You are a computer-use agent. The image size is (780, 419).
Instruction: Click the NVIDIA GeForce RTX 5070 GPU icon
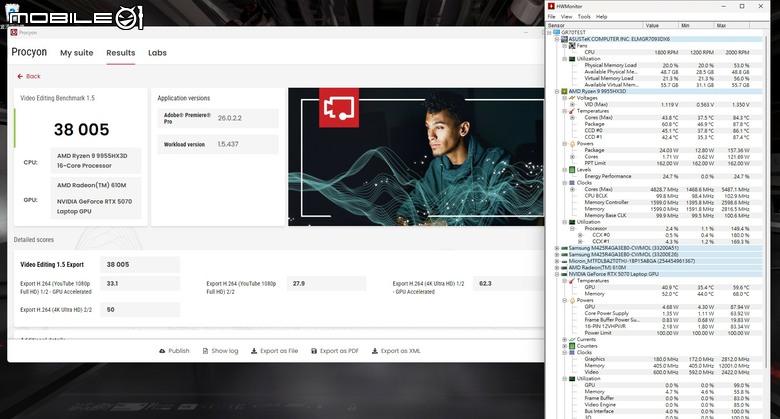click(x=565, y=274)
